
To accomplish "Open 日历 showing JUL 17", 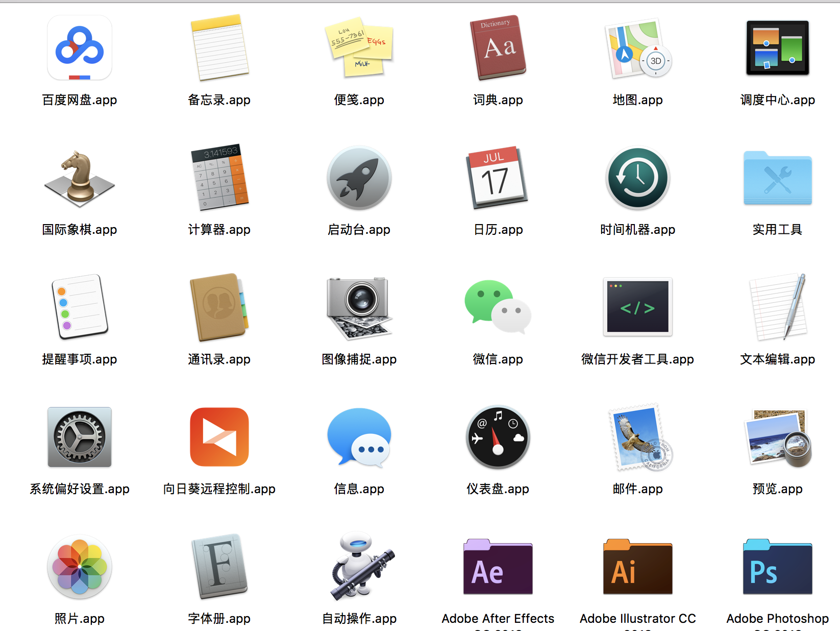I will click(498, 178).
